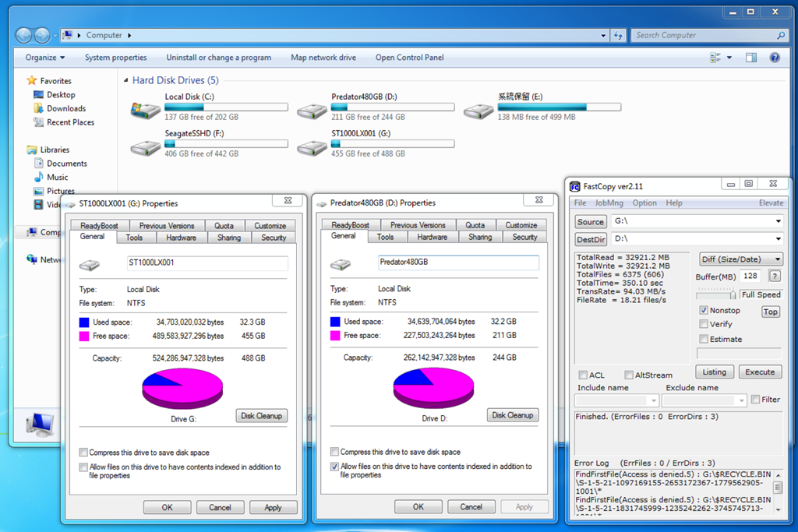Image resolution: width=798 pixels, height=532 pixels.
Task: Enable AltStream checkbox in FastCopy
Action: click(629, 375)
